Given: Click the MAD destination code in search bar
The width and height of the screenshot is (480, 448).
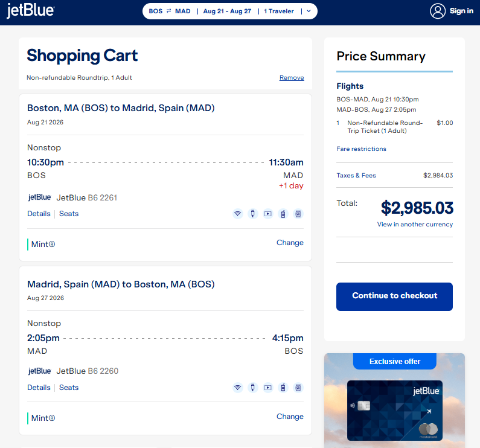Looking at the screenshot, I should point(183,11).
